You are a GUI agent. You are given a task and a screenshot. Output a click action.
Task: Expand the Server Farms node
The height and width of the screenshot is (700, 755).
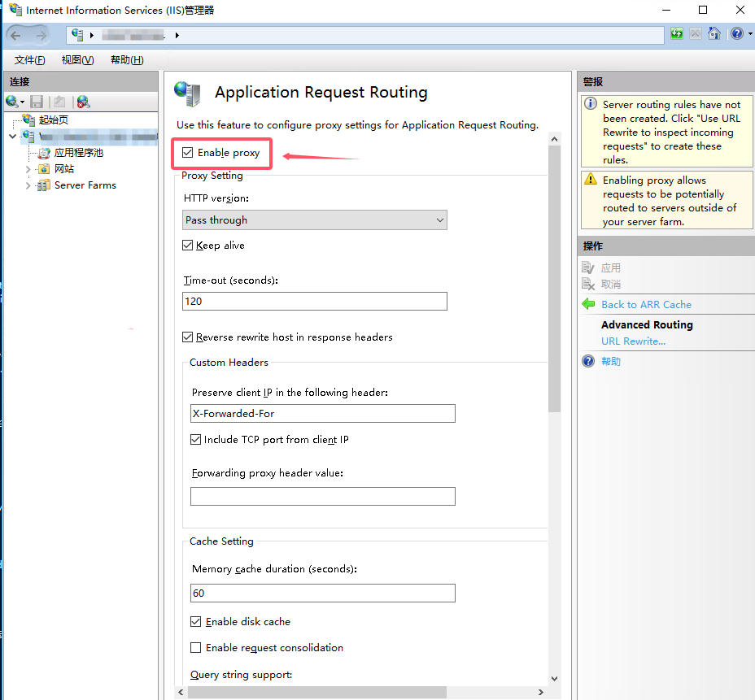tap(28, 185)
